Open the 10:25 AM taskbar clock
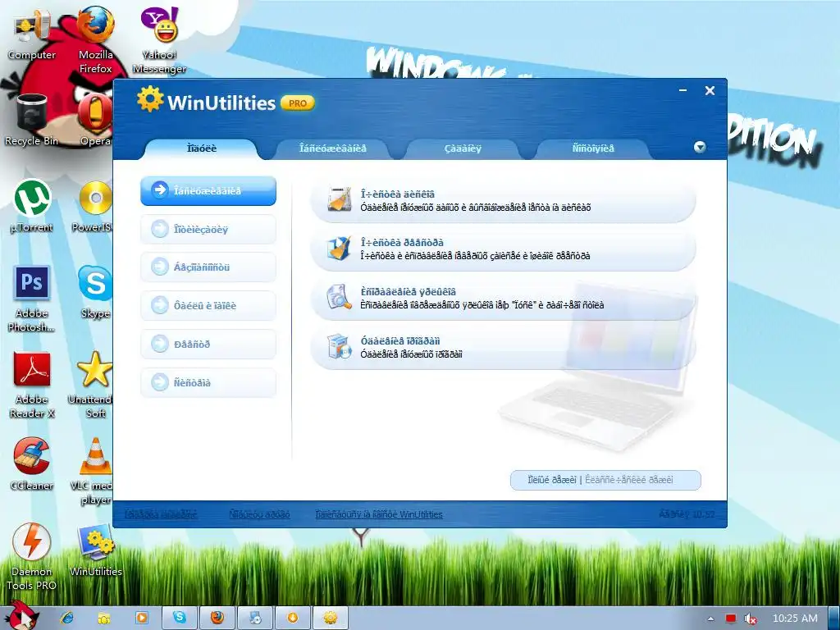 tap(795, 619)
